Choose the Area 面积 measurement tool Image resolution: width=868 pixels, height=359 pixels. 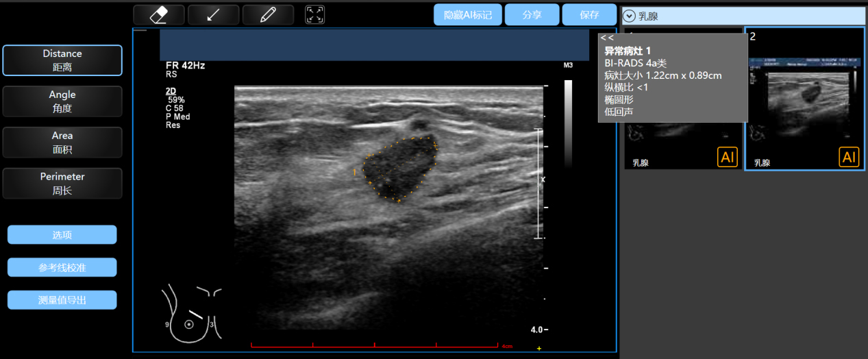tap(62, 143)
